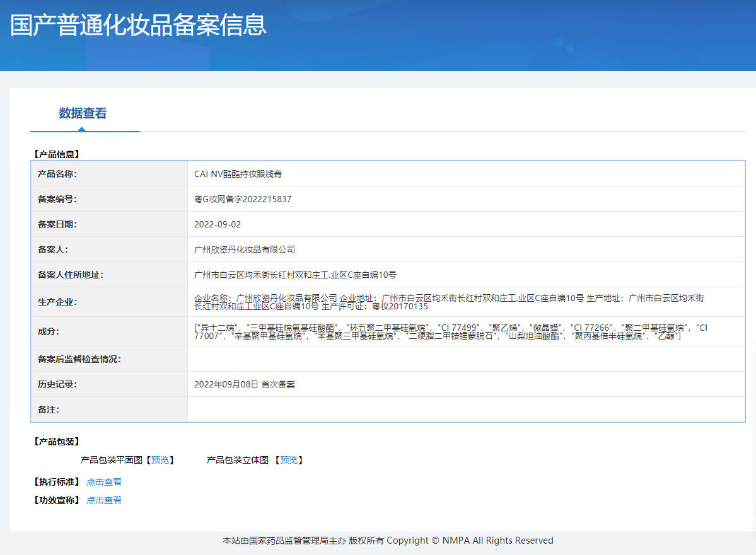Click the 【产品包装】 section heading
756x555 pixels.
(x=56, y=442)
